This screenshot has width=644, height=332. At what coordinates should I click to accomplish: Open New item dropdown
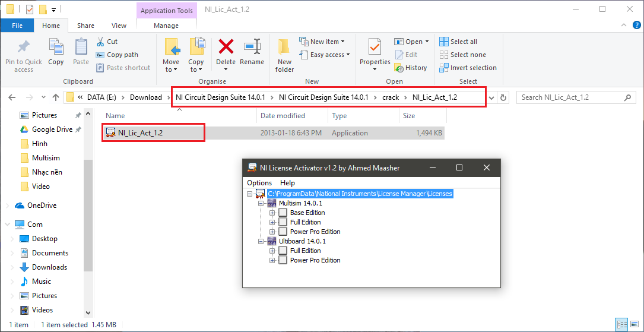coord(322,42)
